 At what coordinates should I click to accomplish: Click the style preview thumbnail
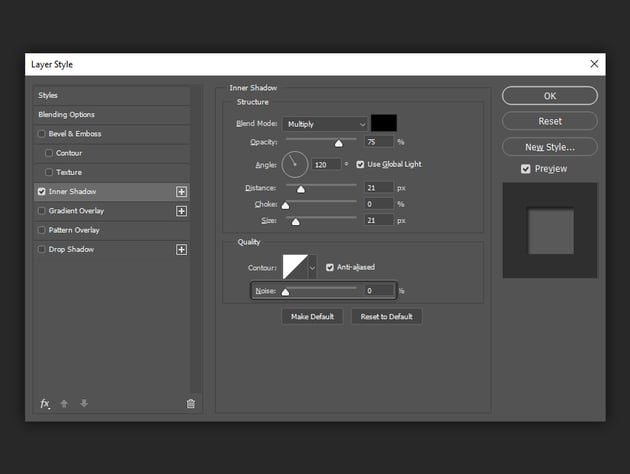550,230
